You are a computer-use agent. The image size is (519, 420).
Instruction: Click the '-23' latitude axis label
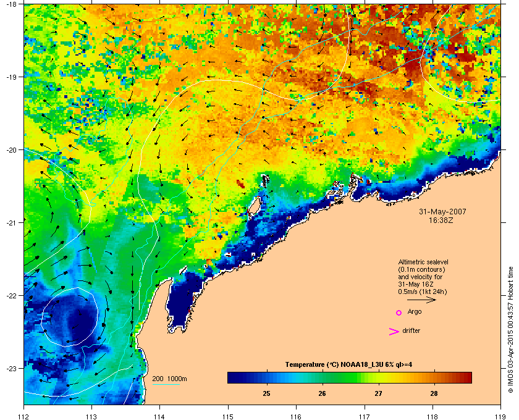12,368
